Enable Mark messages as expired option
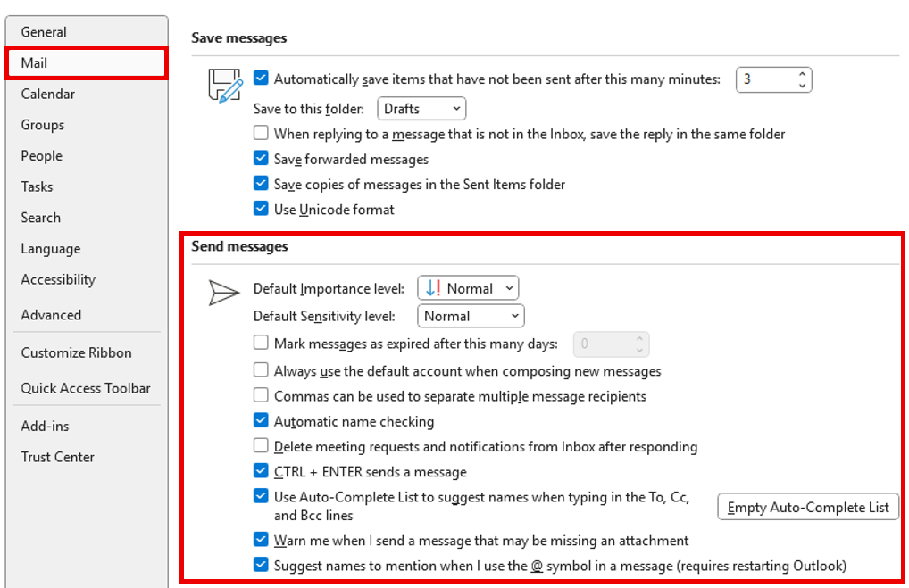This screenshot has width=909, height=588. point(261,343)
